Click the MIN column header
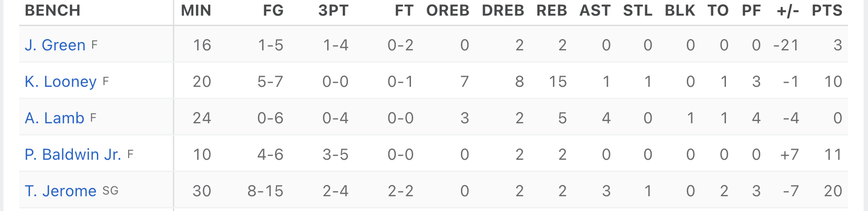This screenshot has width=868, height=211. click(196, 10)
